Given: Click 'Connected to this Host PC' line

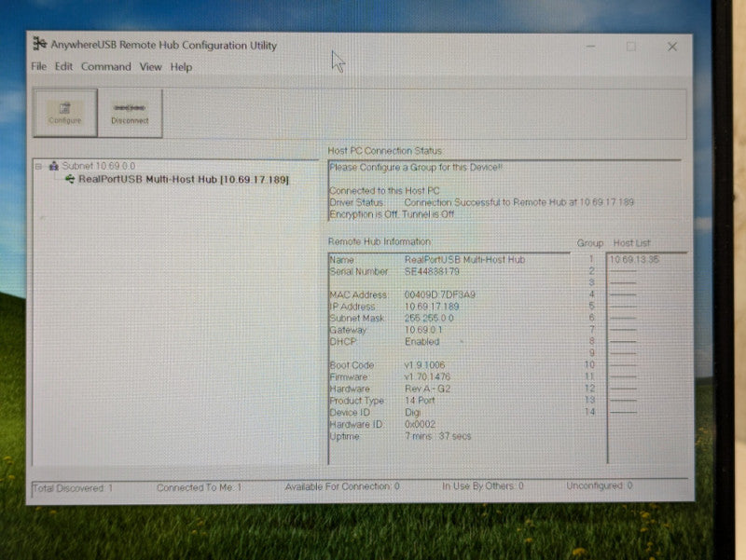Looking at the screenshot, I should tap(384, 191).
